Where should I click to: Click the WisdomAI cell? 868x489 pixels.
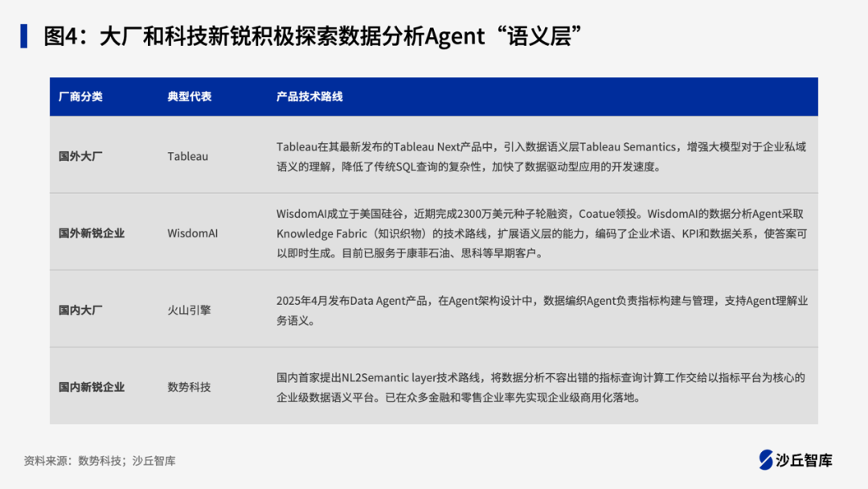[x=192, y=233]
